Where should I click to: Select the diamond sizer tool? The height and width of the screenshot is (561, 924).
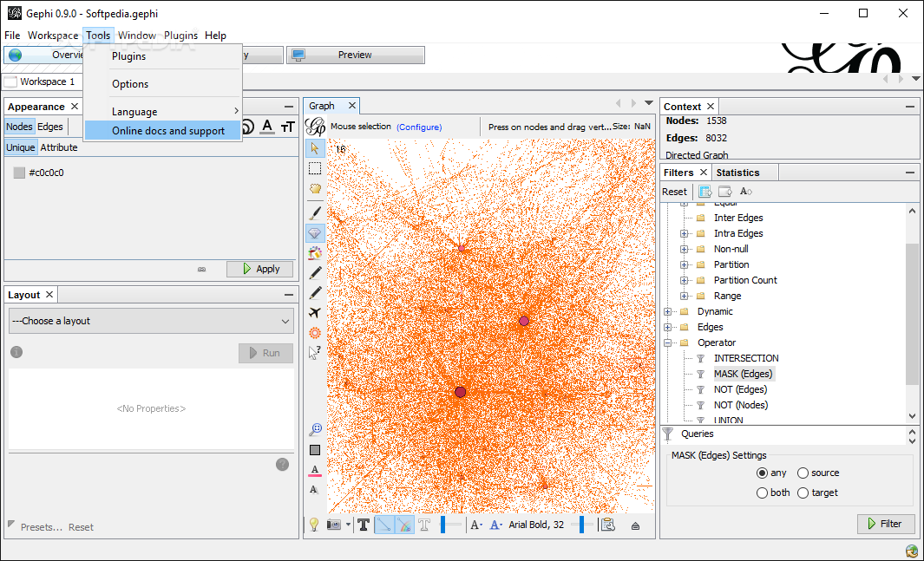click(x=315, y=233)
